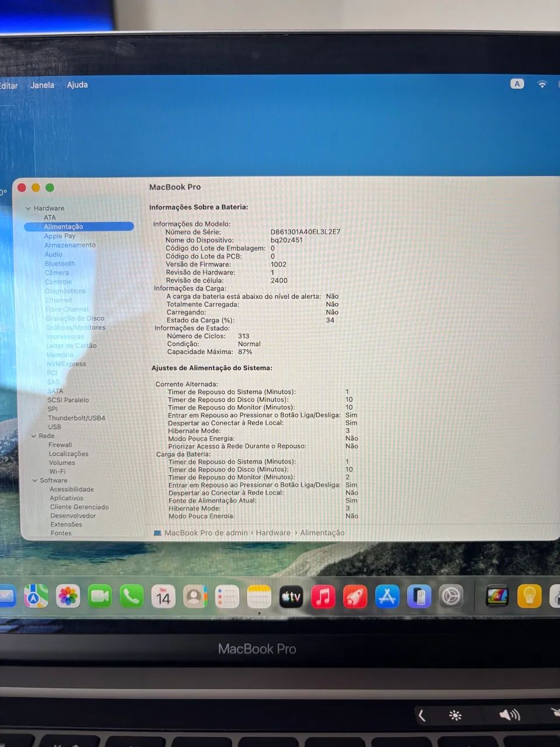Open the input source 'A' menu
This screenshot has height=747, width=560.
[x=517, y=84]
